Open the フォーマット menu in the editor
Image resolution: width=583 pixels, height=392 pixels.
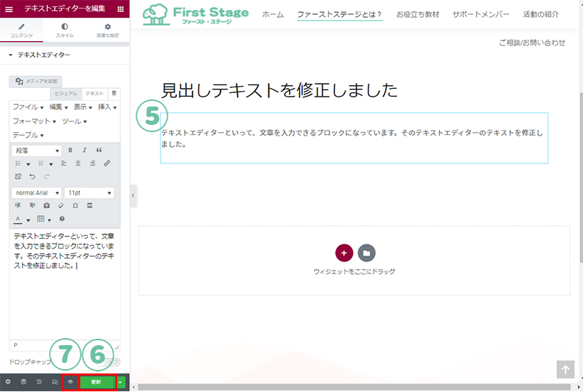[x=34, y=121]
